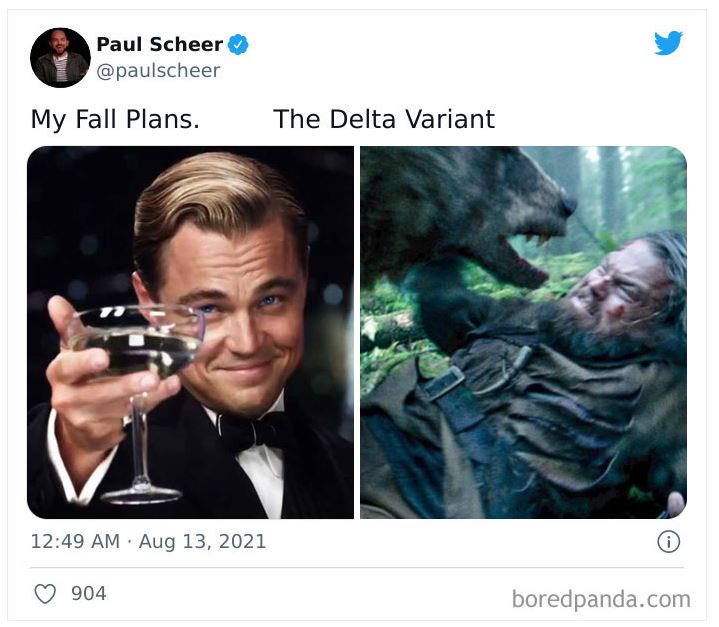
Task: Open the left champagne toast image
Action: click(x=190, y=332)
